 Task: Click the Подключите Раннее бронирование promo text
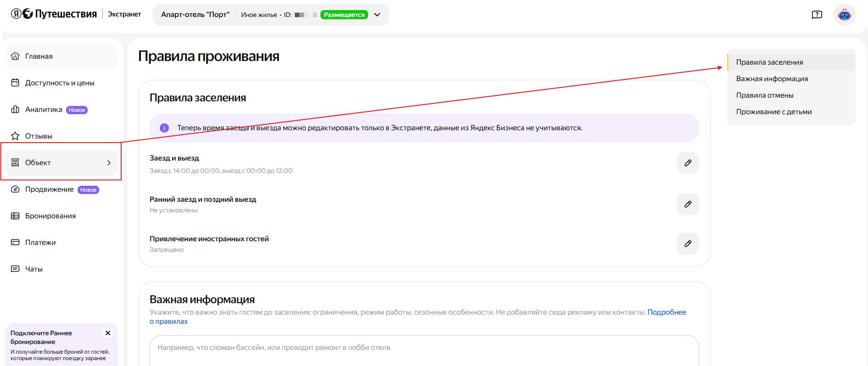41,338
